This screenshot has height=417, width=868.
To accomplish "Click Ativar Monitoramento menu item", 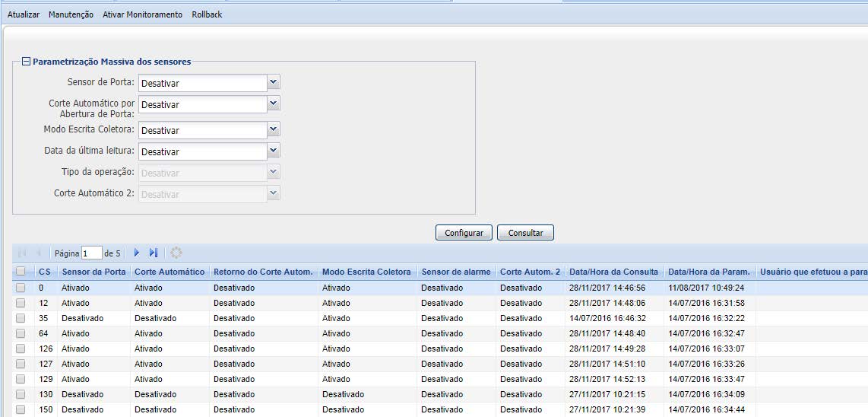I will (x=142, y=14).
